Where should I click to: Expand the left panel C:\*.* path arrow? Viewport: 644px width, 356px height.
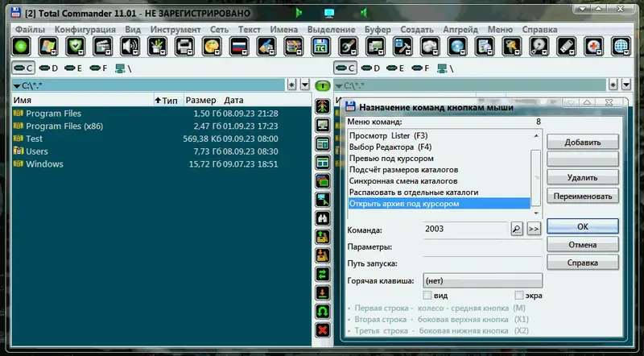[x=17, y=86]
